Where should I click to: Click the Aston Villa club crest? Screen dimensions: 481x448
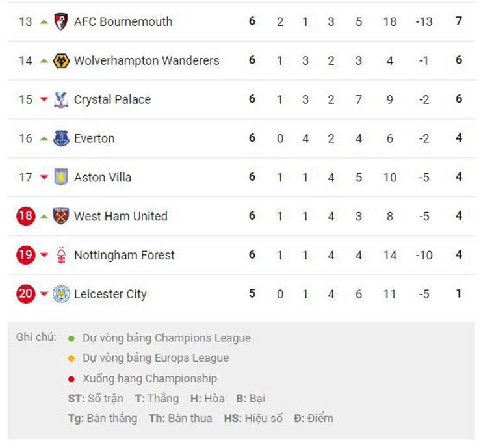61,178
